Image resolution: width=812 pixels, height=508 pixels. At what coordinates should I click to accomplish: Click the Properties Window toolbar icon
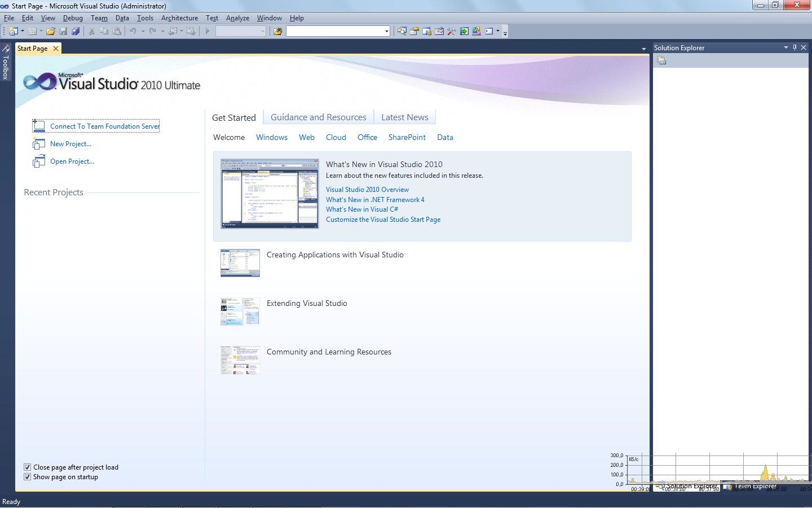414,31
